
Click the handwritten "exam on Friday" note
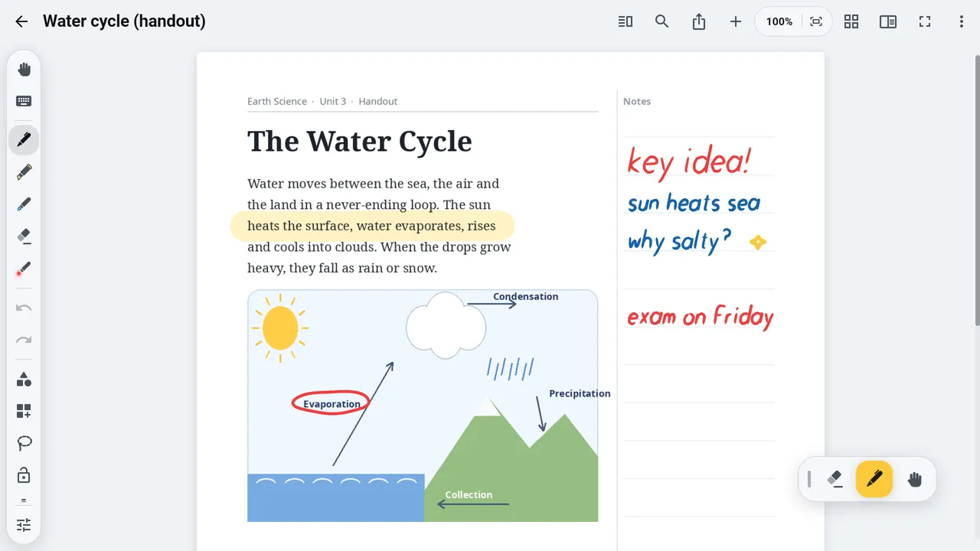[x=701, y=317]
